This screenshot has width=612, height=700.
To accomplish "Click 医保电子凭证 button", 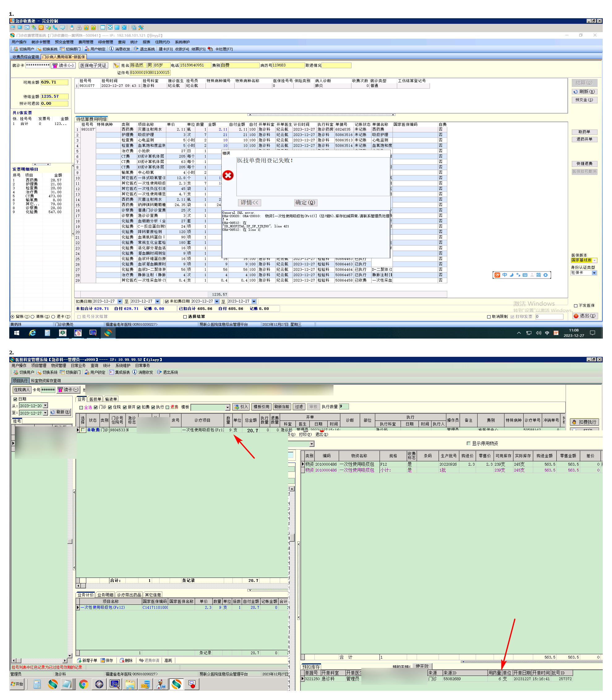I will (93, 66).
